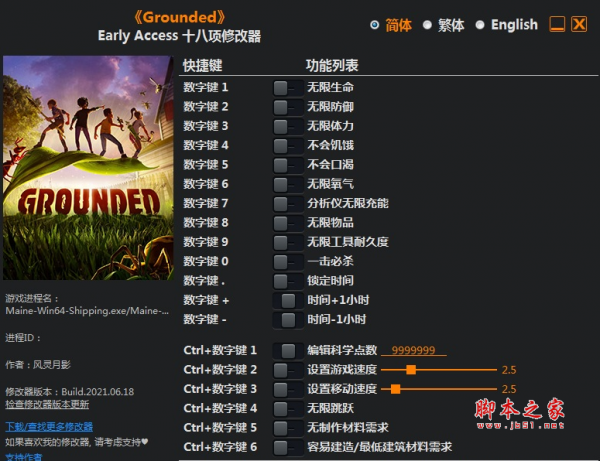600x461 pixels.
Task: Click 时间-1小时 trigger button
Action: [x=288, y=319]
